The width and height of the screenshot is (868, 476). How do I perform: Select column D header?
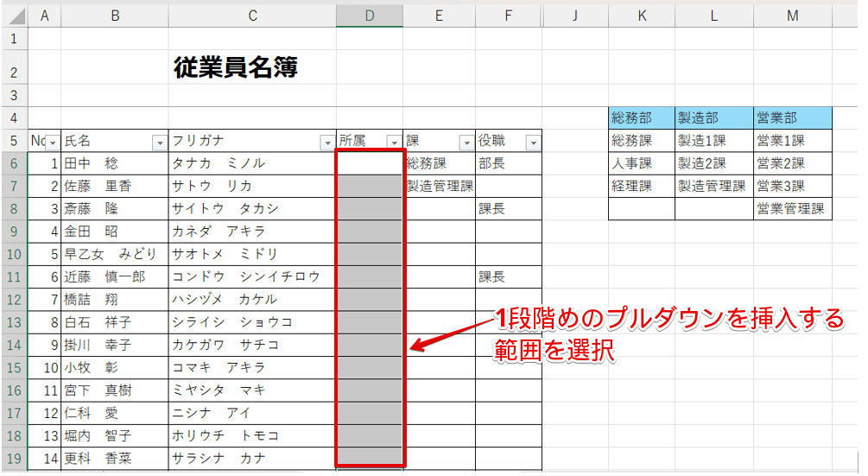click(369, 15)
